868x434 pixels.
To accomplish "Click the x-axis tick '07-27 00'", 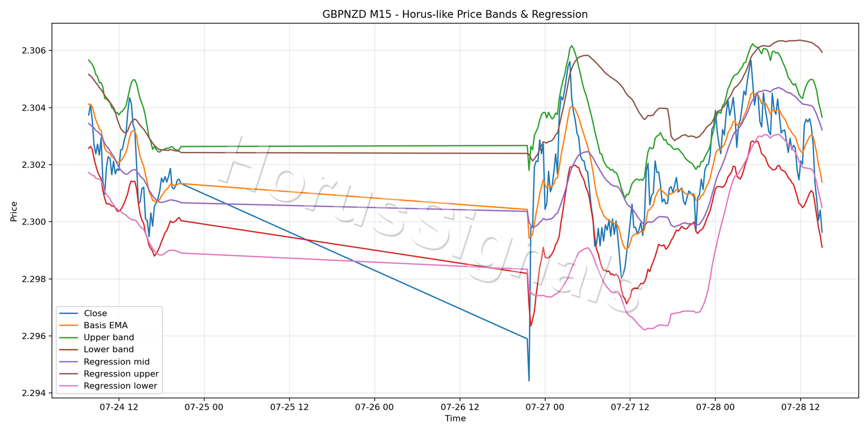I will point(545,407).
